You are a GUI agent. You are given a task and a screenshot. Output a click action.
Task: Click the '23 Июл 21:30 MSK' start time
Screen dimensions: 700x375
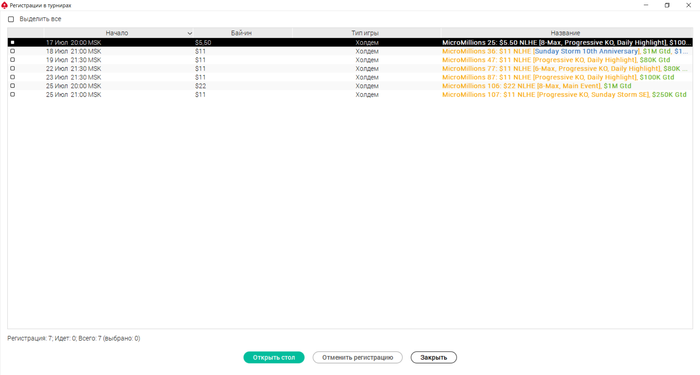point(74,77)
